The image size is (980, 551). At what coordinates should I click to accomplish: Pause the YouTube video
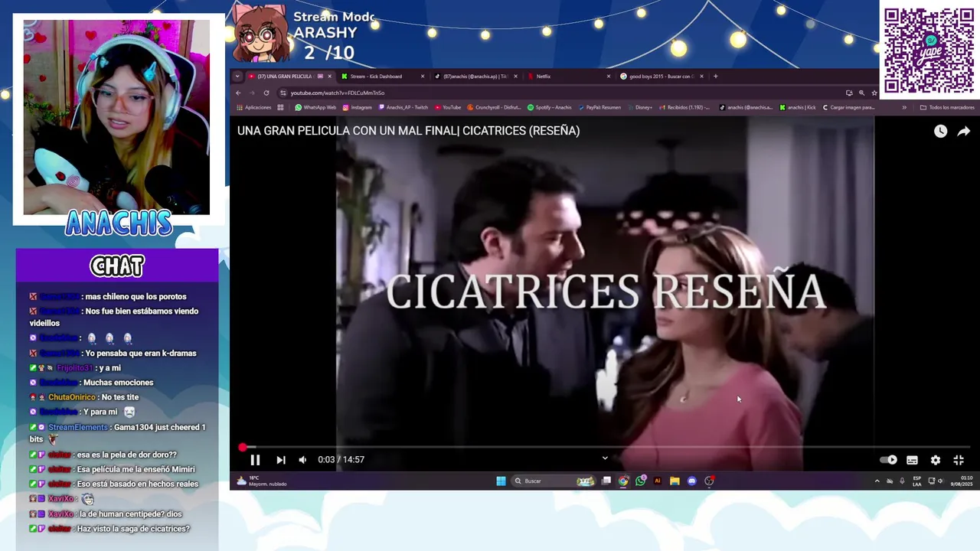coord(255,460)
